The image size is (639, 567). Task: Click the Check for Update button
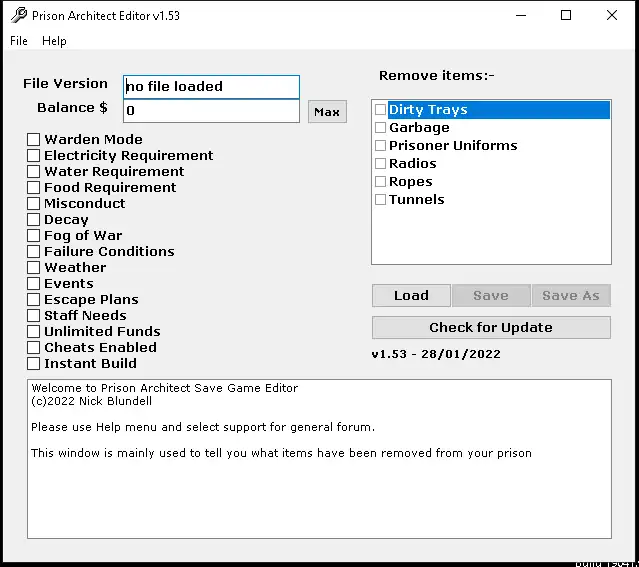491,327
